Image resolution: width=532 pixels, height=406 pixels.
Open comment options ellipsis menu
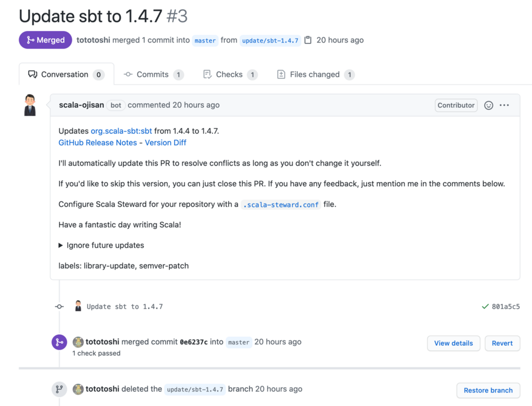(x=504, y=105)
